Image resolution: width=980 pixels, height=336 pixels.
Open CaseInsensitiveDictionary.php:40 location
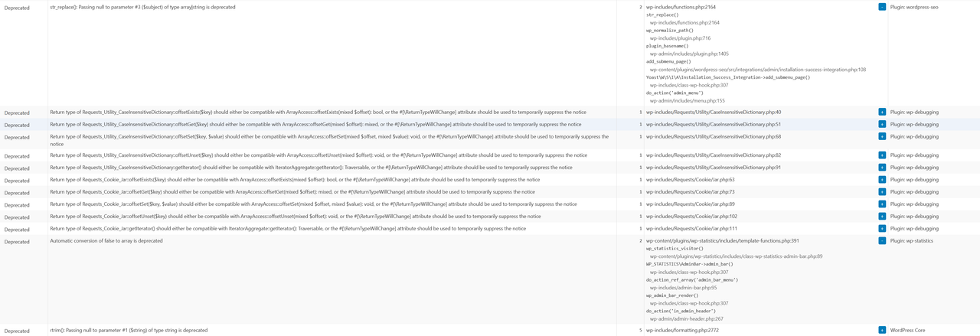pyautogui.click(x=714, y=112)
